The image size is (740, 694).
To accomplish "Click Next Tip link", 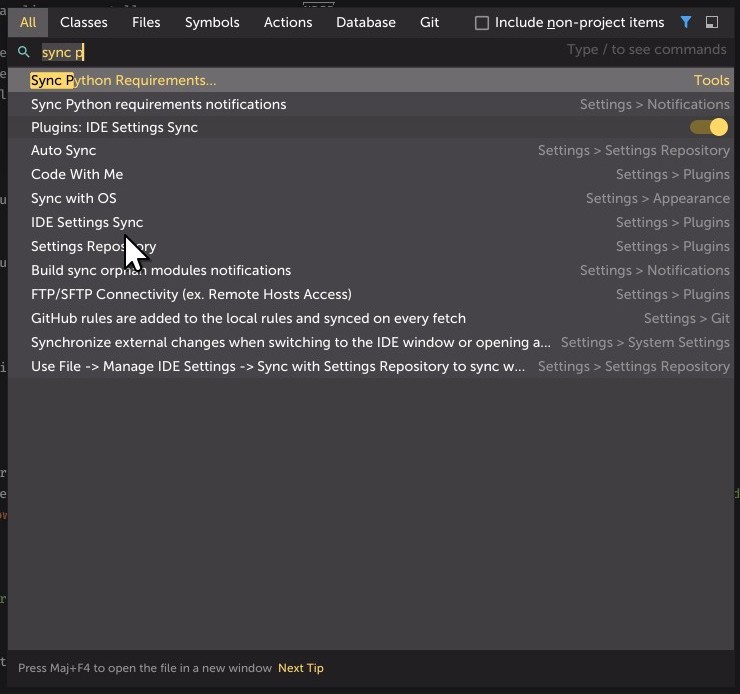I will (x=301, y=668).
